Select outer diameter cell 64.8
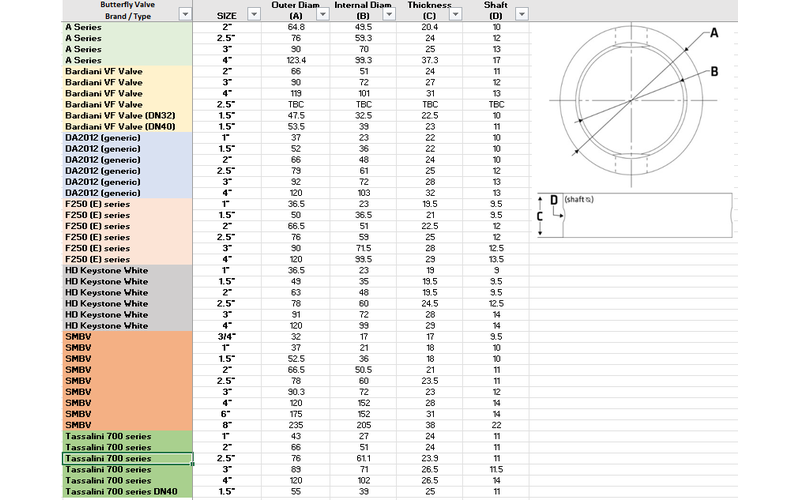Screen dimensions: 800x500 296,27
